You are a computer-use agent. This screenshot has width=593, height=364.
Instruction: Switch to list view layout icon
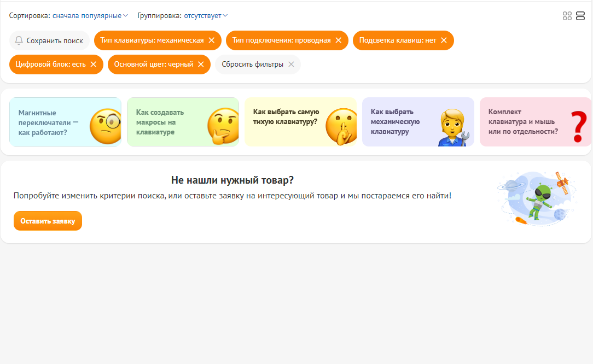(x=580, y=16)
